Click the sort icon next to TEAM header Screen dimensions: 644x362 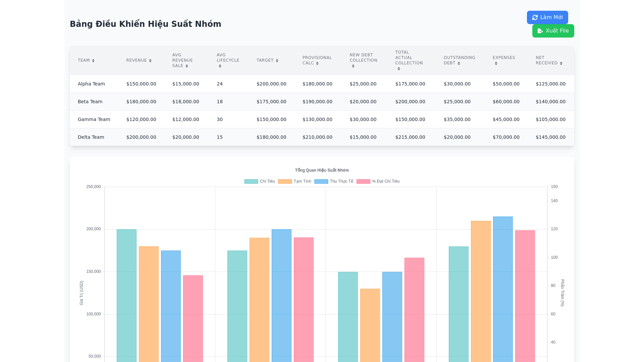[x=93, y=61]
